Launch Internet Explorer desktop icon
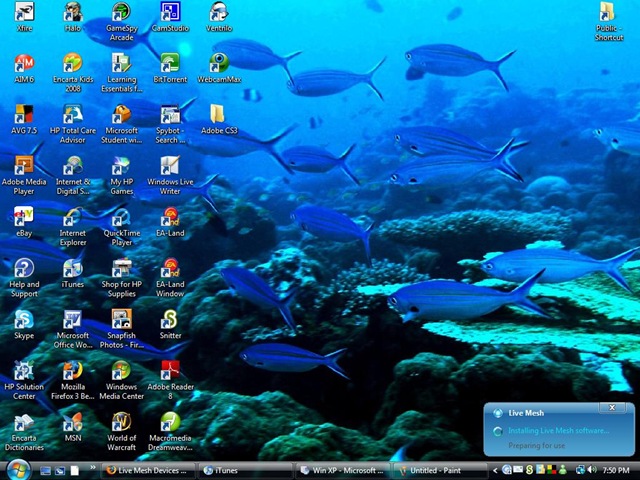Image resolution: width=640 pixels, height=480 pixels. 73,227
